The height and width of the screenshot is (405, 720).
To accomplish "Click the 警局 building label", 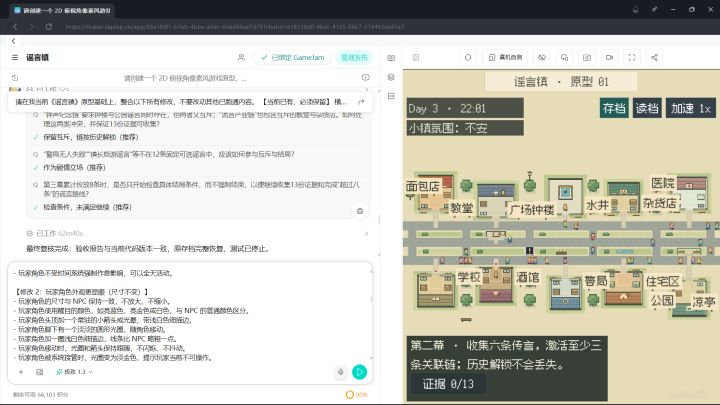I will [x=596, y=281].
